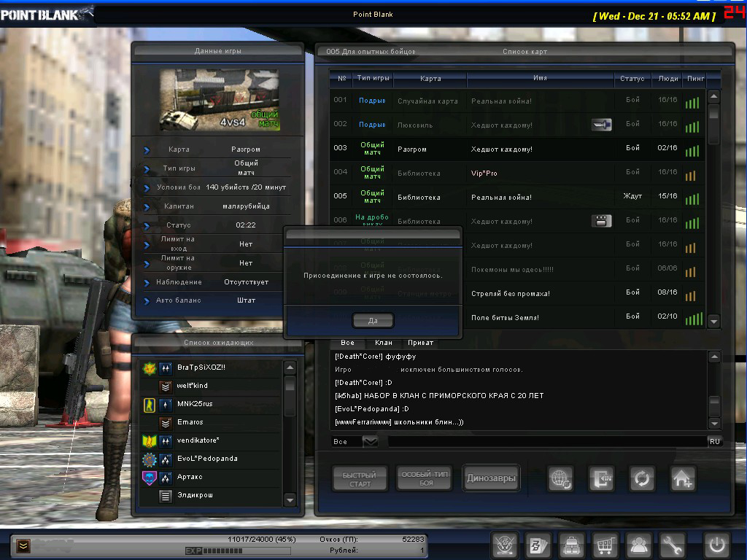Click waiting list scrollbar down arrow
Viewport: 747px width, 560px height.
[290, 499]
